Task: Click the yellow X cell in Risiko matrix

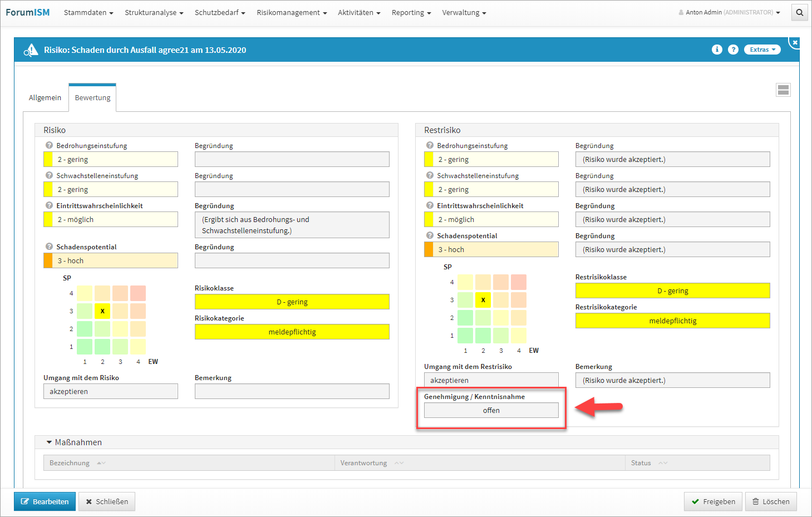Action: (102, 311)
